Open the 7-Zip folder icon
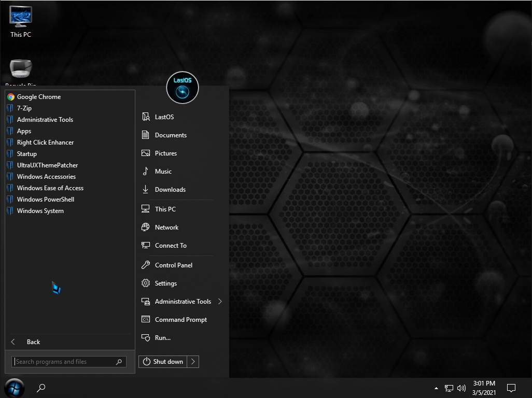This screenshot has height=398, width=532. tap(10, 108)
